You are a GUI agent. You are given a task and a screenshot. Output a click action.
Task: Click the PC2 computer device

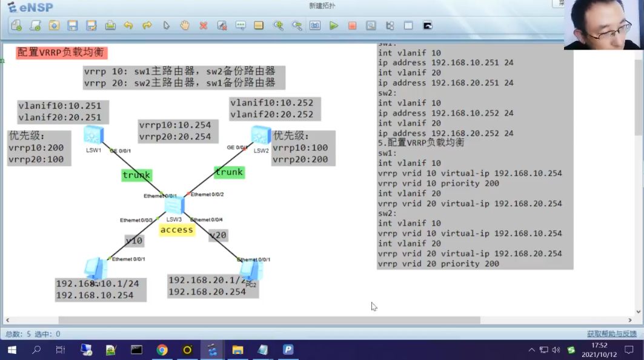[x=251, y=270]
